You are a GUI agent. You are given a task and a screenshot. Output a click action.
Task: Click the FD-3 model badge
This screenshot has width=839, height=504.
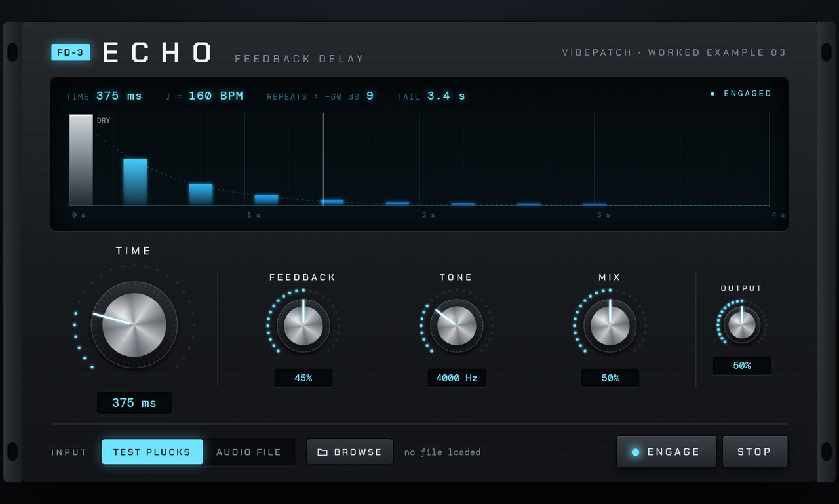click(x=71, y=52)
